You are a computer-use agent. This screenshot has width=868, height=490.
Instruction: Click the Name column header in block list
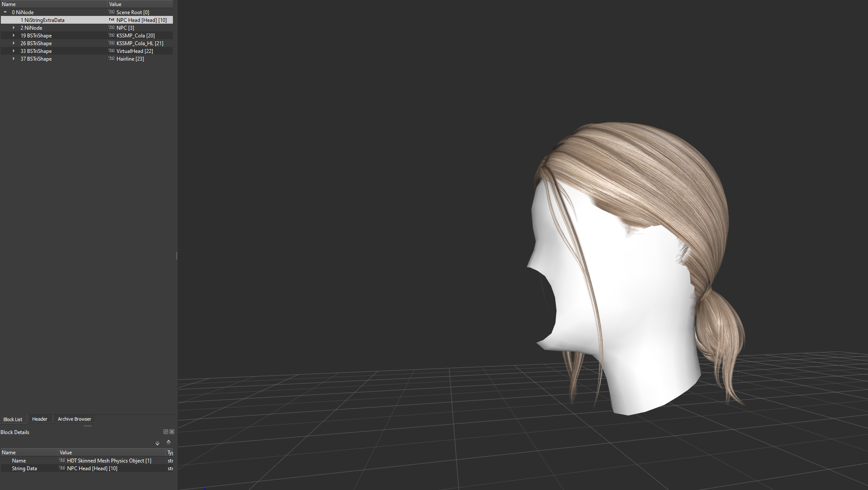point(54,4)
